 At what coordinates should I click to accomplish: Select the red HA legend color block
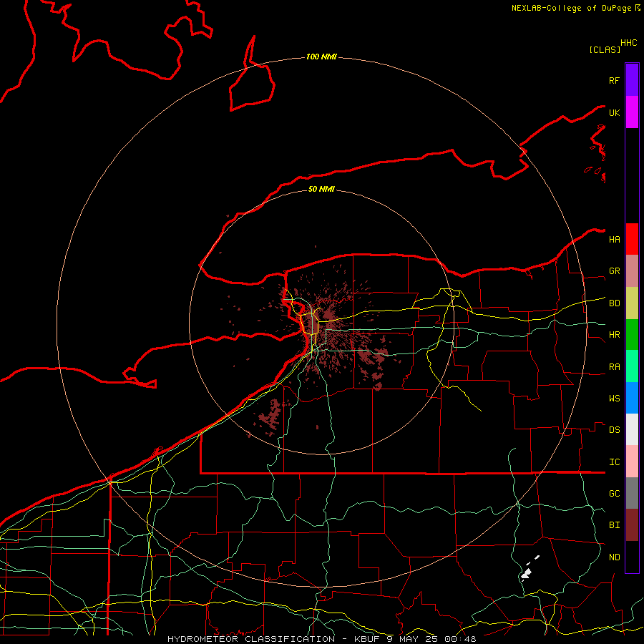[632, 239]
